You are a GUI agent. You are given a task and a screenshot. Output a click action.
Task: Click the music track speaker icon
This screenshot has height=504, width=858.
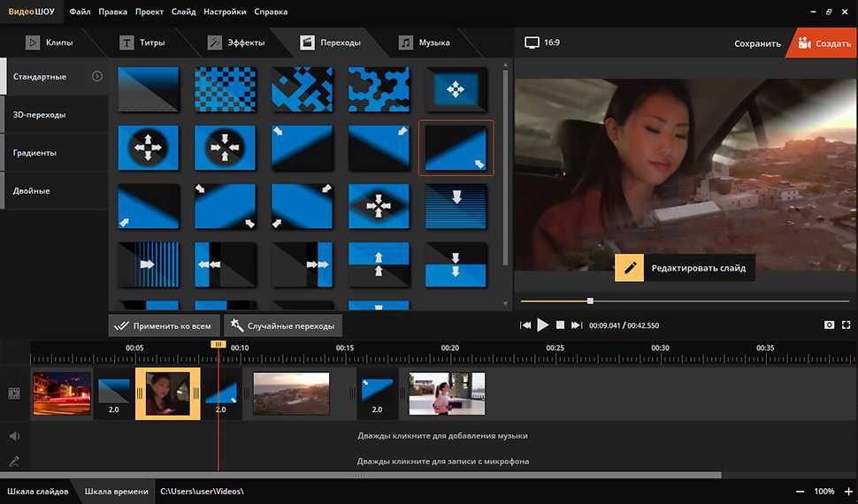point(14,436)
